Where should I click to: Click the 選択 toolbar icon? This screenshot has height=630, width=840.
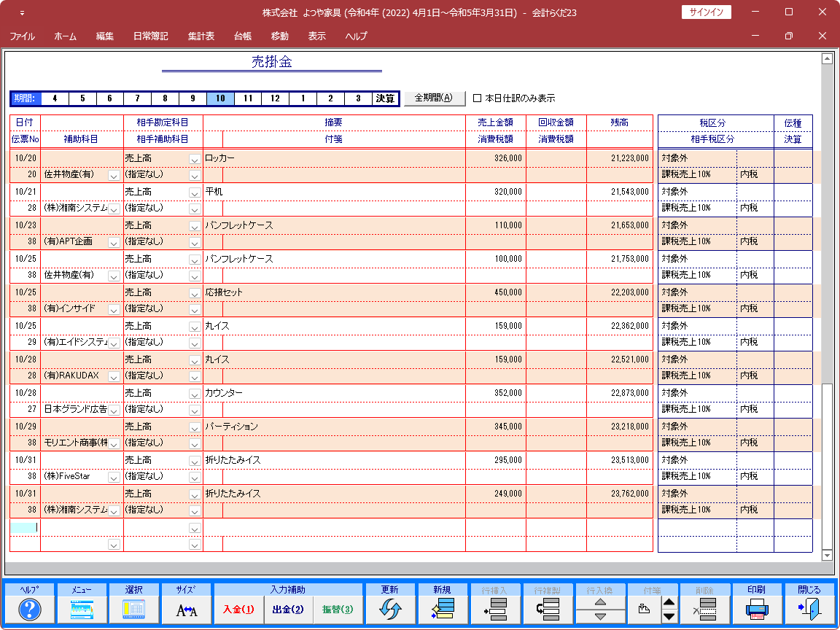tap(133, 610)
